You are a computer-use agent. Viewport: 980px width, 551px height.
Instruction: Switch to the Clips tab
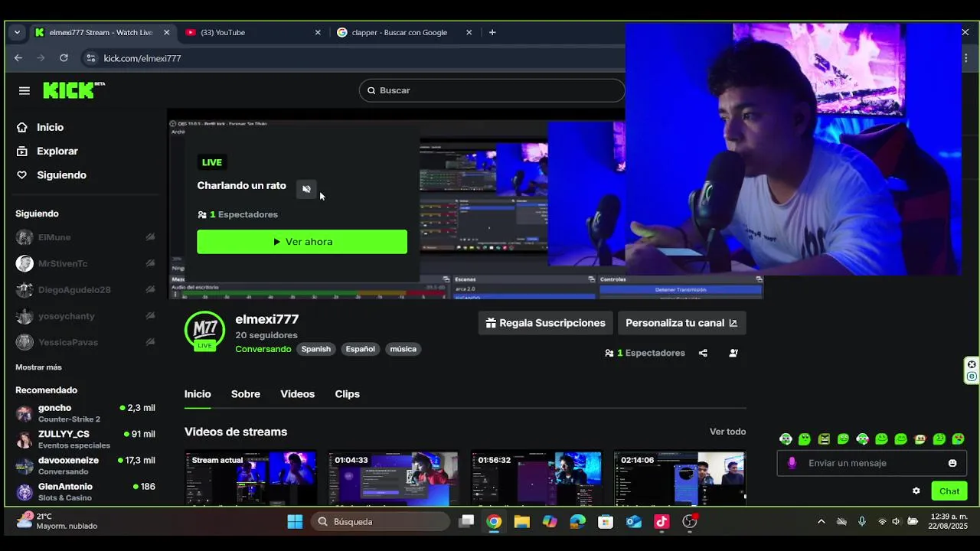[347, 394]
